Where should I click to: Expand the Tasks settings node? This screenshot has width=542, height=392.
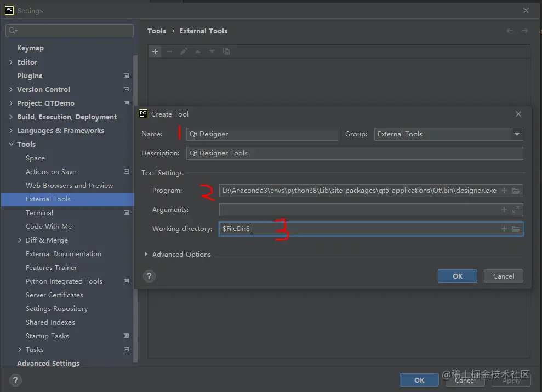20,349
